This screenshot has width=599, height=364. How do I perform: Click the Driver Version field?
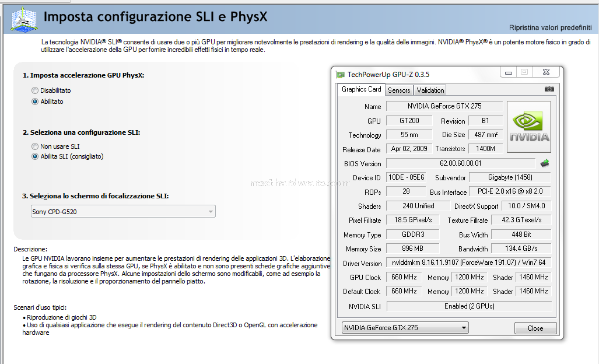(469, 262)
